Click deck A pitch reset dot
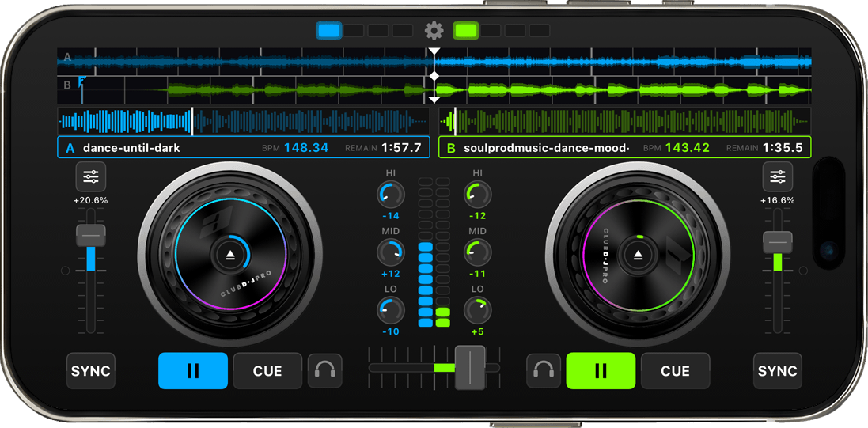 click(66, 271)
